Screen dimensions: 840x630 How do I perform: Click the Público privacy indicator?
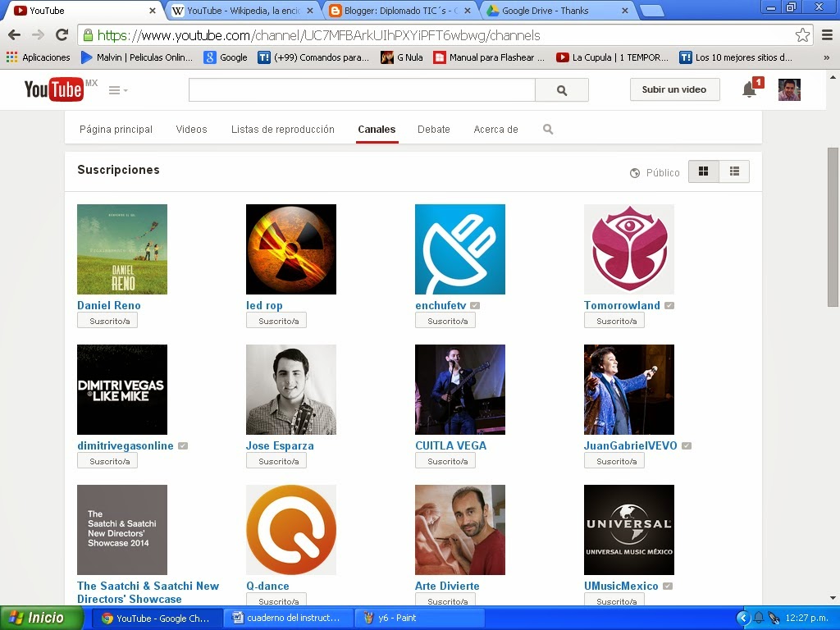[655, 172]
